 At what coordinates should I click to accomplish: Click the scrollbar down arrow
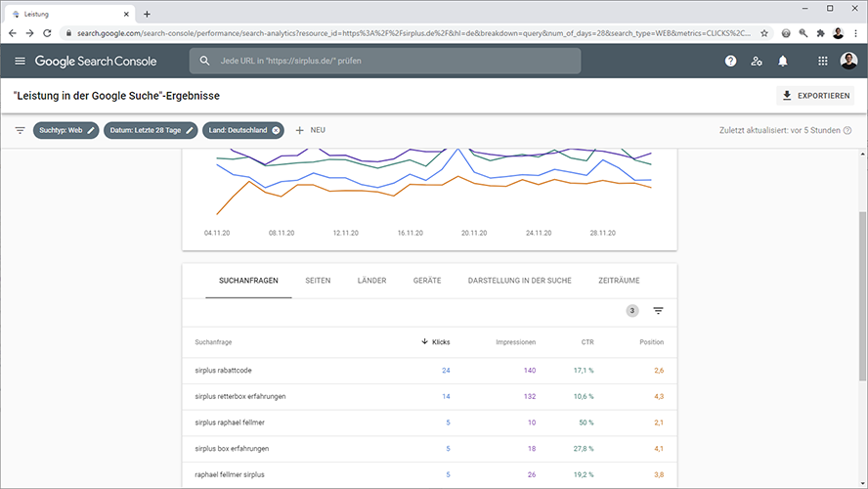coord(862,482)
